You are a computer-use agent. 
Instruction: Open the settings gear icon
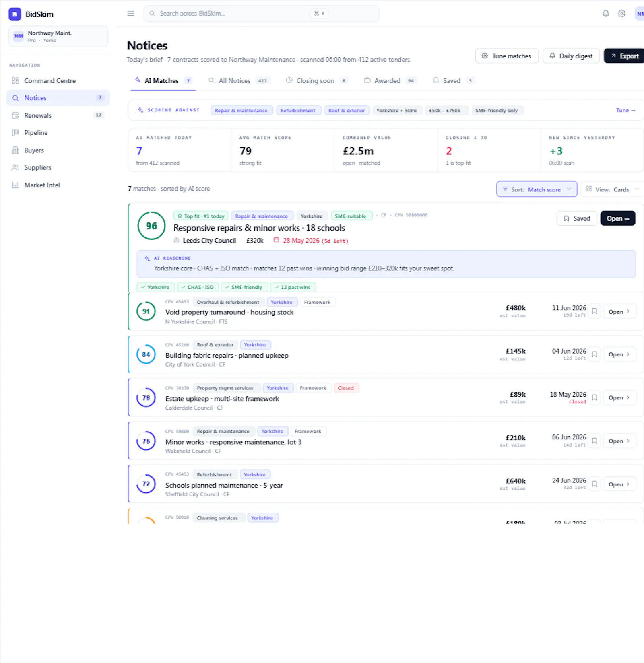pos(622,14)
